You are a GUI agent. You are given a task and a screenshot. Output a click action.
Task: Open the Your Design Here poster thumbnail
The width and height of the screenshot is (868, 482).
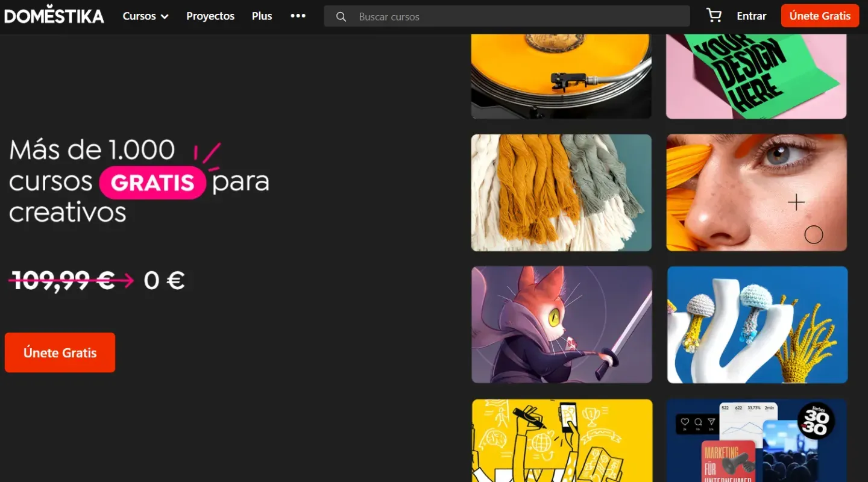[x=756, y=77]
